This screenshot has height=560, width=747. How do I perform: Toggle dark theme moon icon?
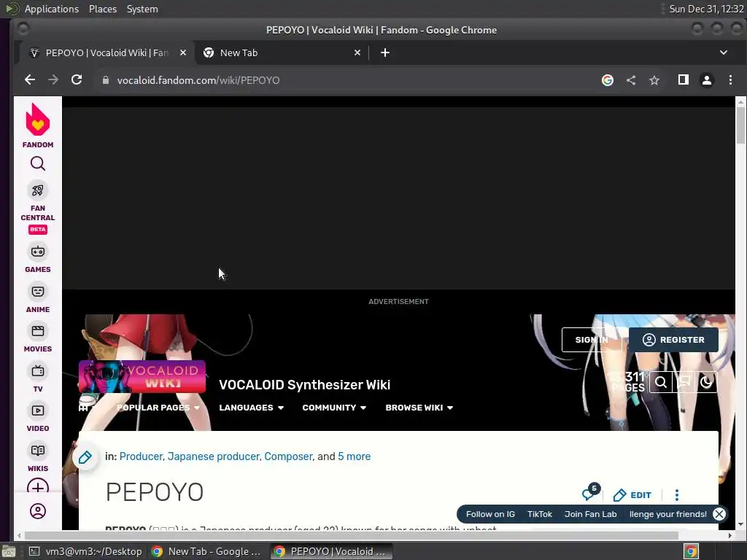point(706,382)
